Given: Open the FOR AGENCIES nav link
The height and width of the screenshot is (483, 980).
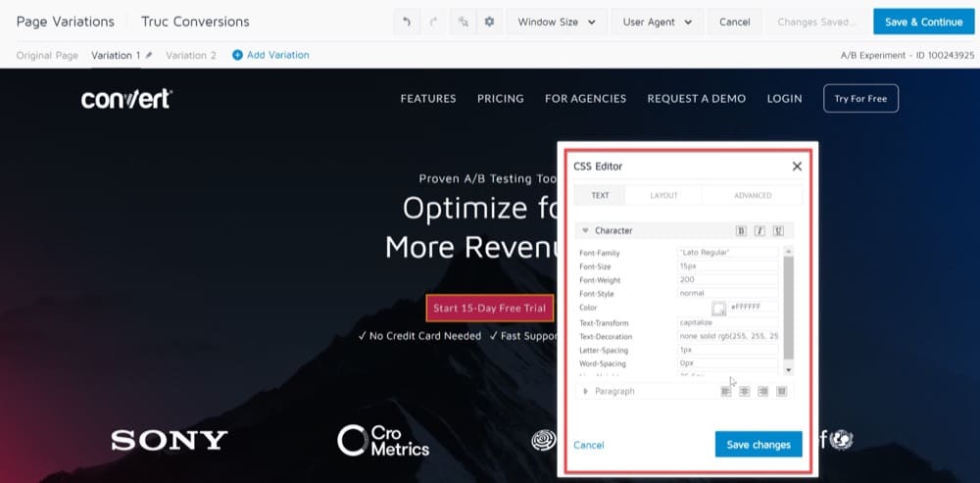Looking at the screenshot, I should pos(586,99).
